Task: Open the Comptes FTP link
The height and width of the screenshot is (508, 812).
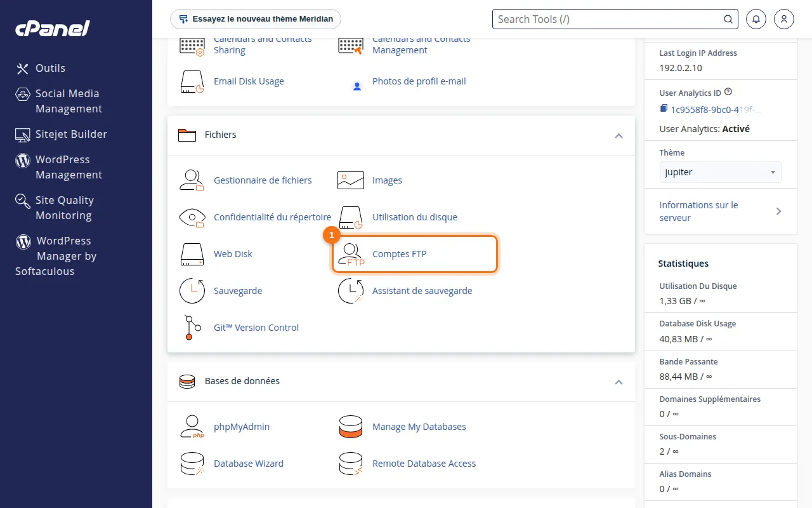Action: pyautogui.click(x=399, y=254)
